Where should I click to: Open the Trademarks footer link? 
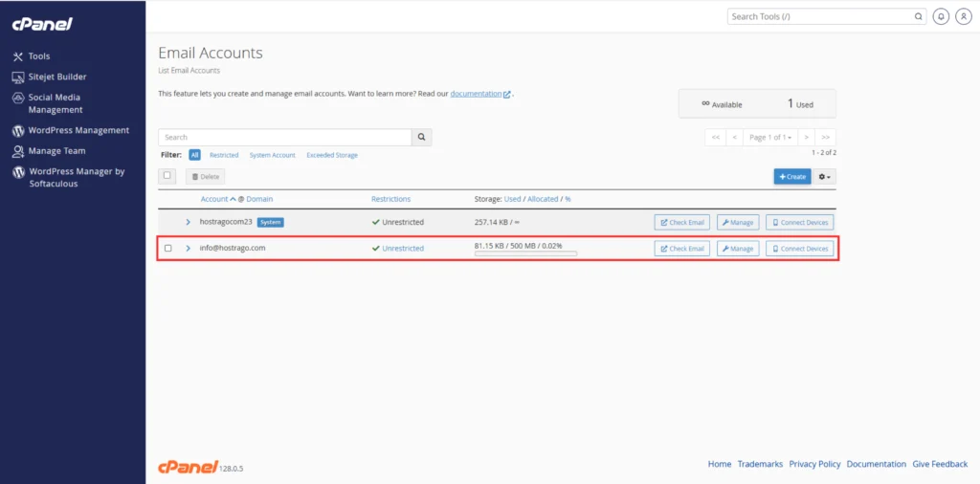tap(760, 465)
